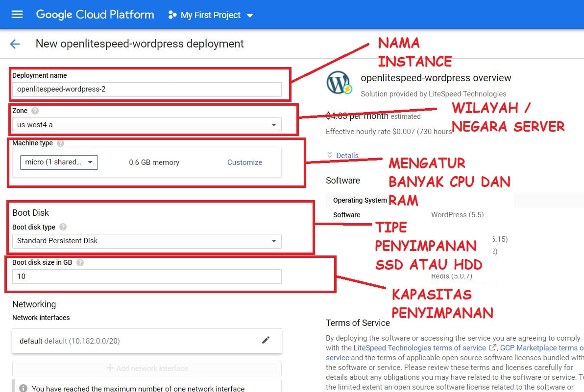Click the info icon in maximum interface notice
584x392 pixels.
[x=23, y=388]
